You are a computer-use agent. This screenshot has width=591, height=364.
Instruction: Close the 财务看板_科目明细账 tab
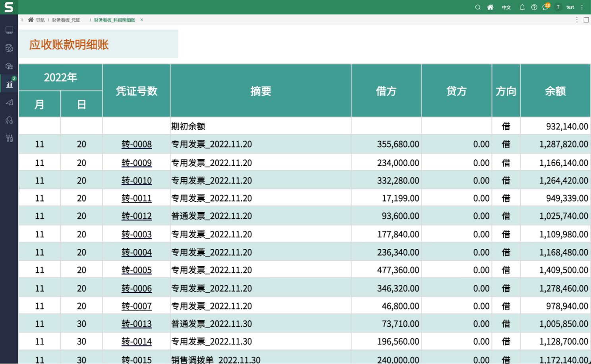point(141,20)
